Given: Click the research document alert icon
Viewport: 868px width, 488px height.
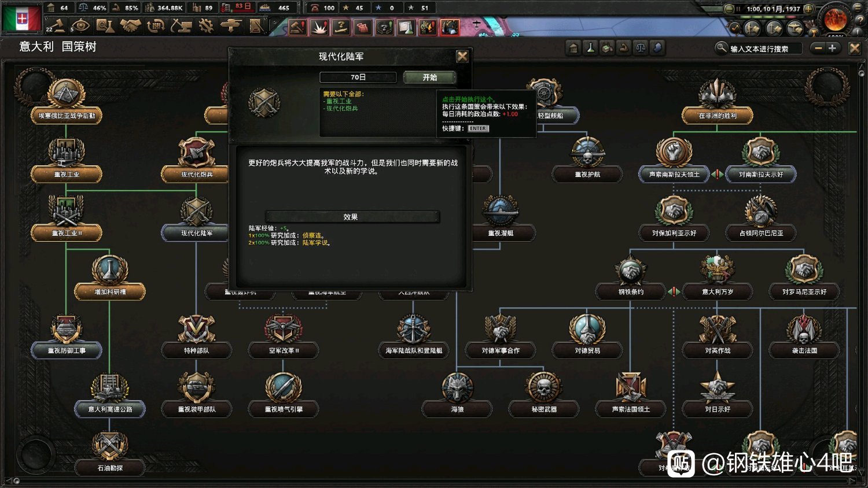Looking at the screenshot, I should [406, 27].
